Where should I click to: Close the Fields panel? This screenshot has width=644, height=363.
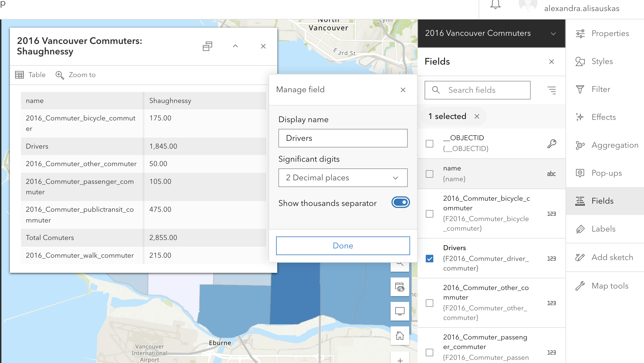(552, 62)
